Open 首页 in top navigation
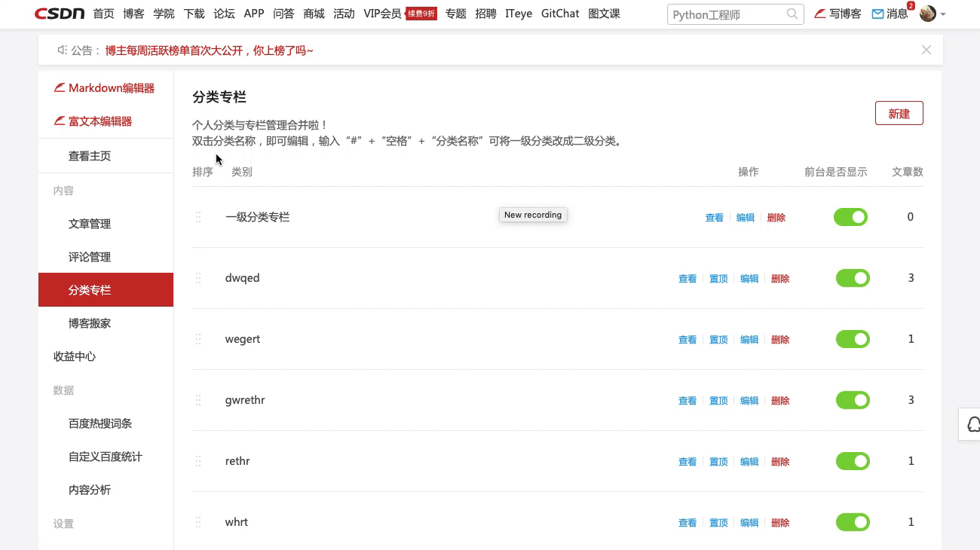This screenshot has height=550, width=980. (104, 14)
